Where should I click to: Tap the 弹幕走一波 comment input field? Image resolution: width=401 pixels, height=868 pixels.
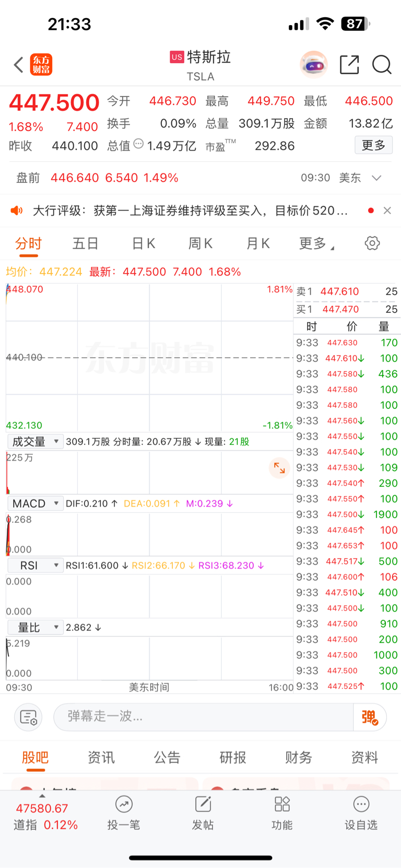click(204, 717)
